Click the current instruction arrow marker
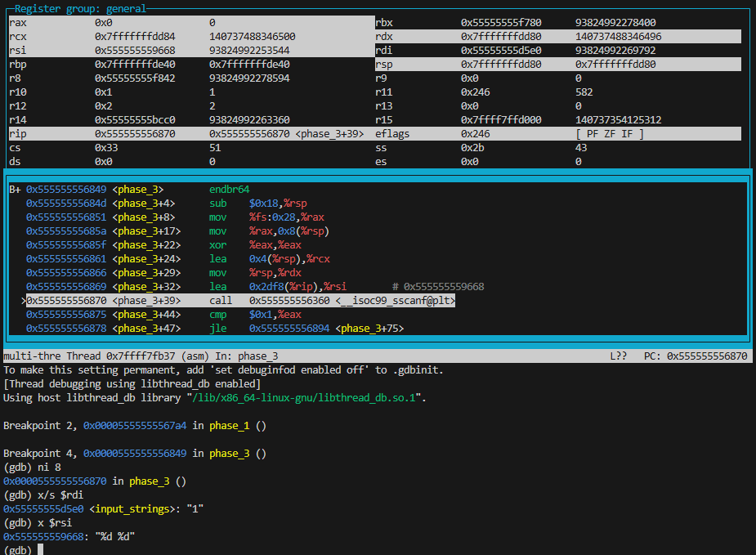The width and height of the screenshot is (756, 555). [24, 301]
